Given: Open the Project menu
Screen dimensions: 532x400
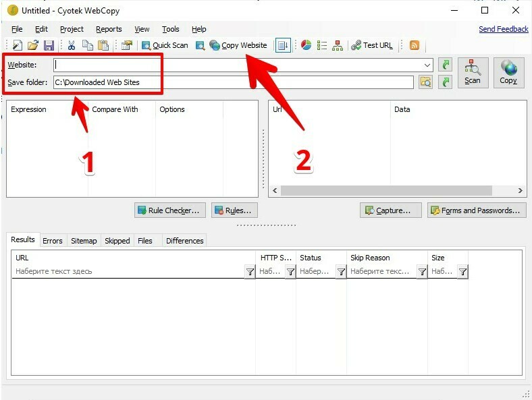Looking at the screenshot, I should (72, 29).
